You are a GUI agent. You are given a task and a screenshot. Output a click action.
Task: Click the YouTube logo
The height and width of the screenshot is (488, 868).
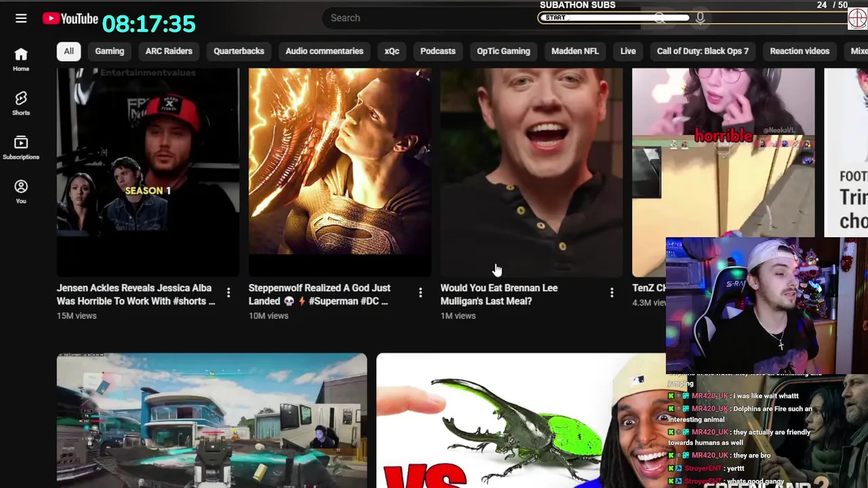coord(71,18)
